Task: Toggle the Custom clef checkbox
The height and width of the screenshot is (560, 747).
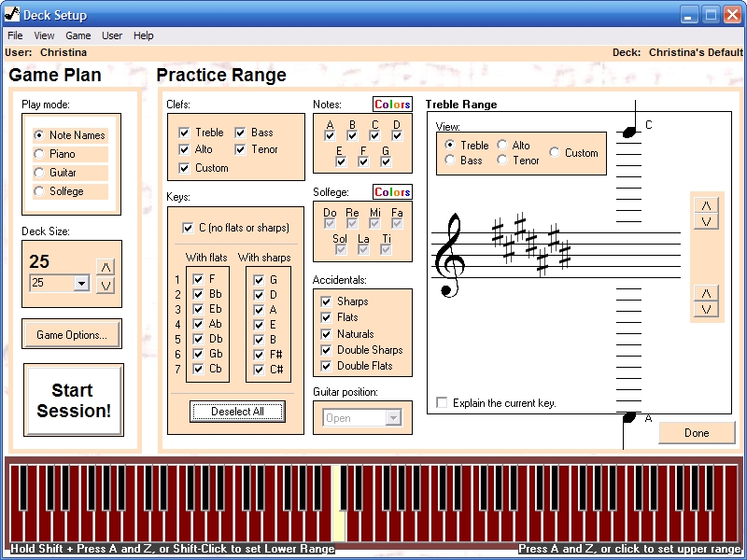Action: [x=184, y=168]
